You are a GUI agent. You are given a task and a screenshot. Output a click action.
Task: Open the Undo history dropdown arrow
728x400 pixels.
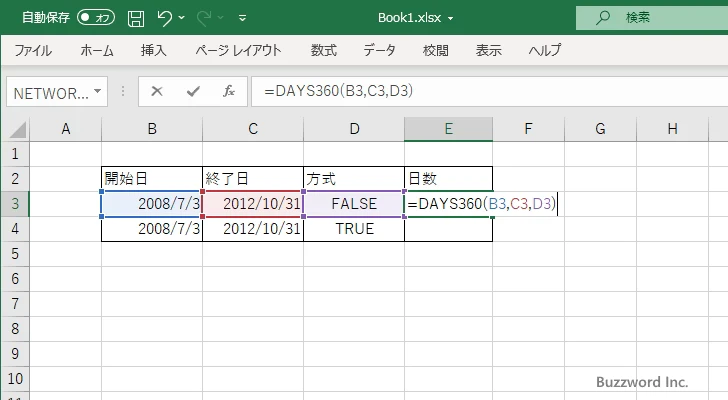pos(182,18)
